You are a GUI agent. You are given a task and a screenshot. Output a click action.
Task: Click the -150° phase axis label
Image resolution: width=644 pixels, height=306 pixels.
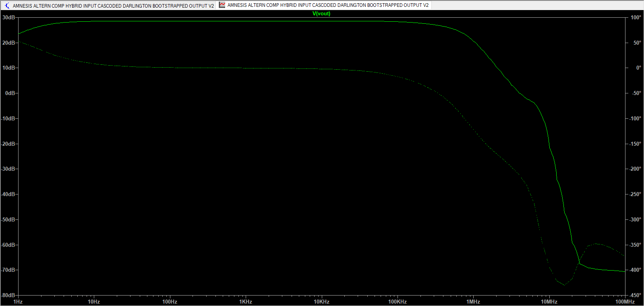point(636,144)
